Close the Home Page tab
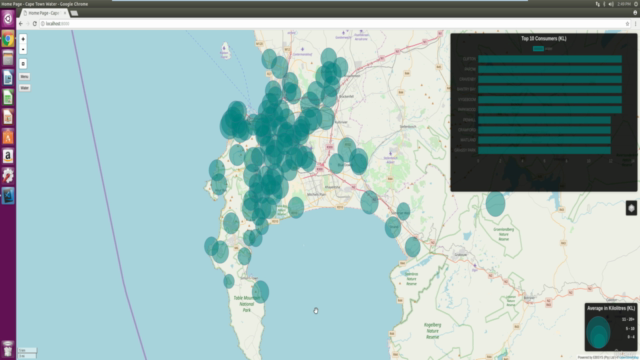The width and height of the screenshot is (640, 360). (65, 13)
